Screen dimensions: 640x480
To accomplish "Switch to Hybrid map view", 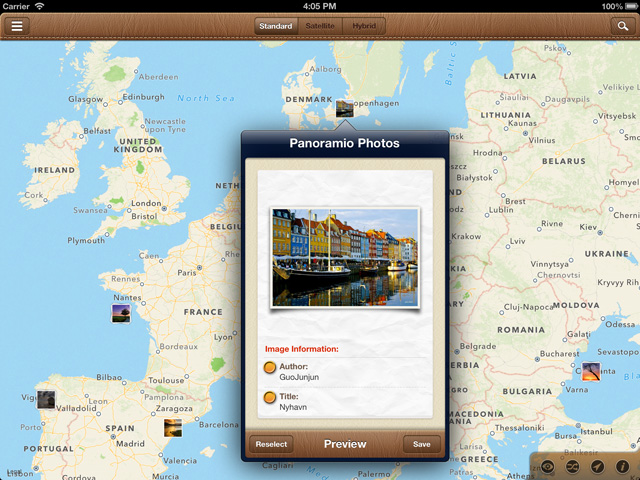I will (364, 26).
